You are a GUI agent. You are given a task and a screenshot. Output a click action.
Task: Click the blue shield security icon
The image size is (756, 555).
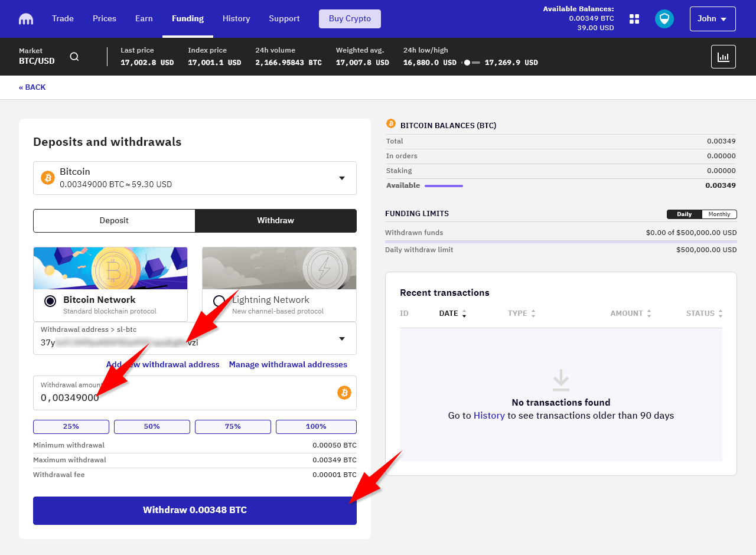[664, 19]
